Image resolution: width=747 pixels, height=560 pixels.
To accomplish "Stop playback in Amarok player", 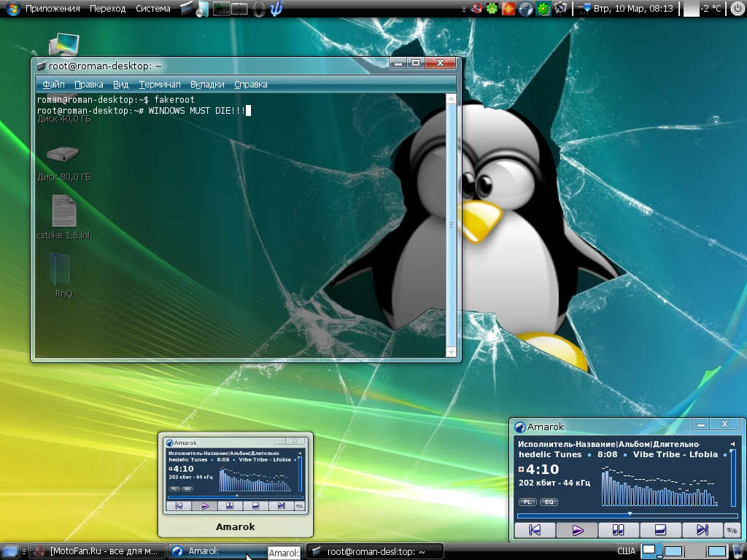I will pyautogui.click(x=660, y=530).
